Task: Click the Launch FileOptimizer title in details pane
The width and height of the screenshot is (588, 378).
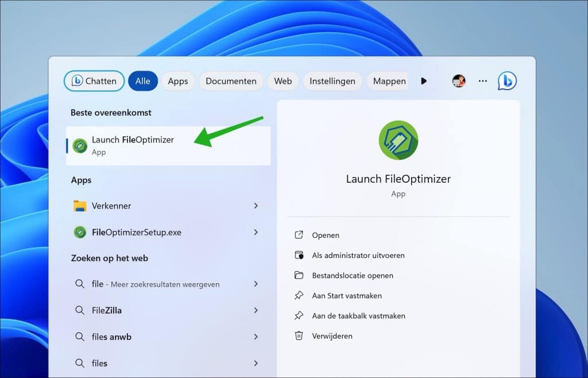Action: (x=399, y=179)
